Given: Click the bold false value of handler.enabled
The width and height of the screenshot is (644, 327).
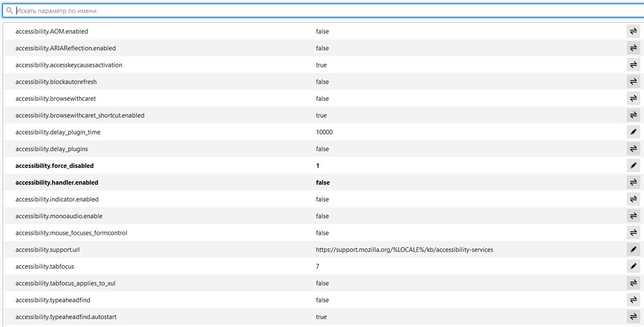Looking at the screenshot, I should pyautogui.click(x=323, y=182).
